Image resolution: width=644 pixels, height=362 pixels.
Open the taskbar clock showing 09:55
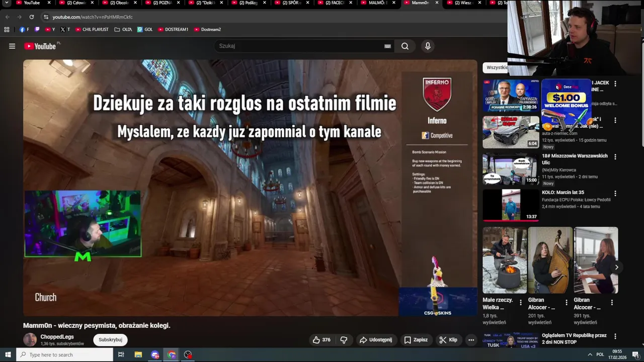tap(617, 355)
